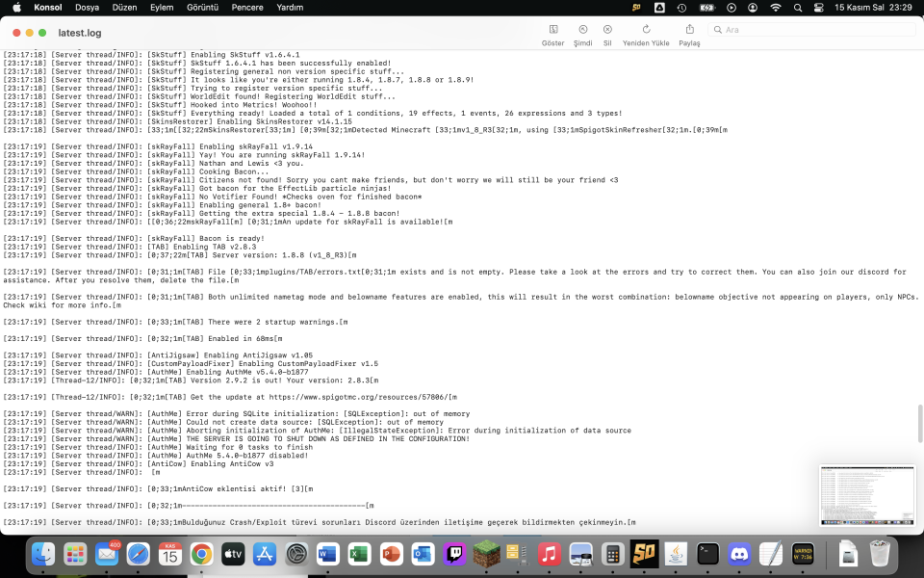924x578 pixels.
Task: Open Preview from the dock
Action: pyautogui.click(x=581, y=554)
